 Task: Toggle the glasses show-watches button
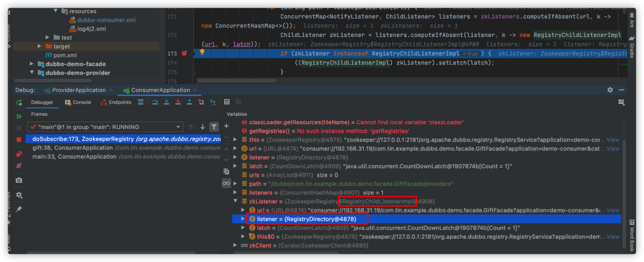[x=227, y=183]
